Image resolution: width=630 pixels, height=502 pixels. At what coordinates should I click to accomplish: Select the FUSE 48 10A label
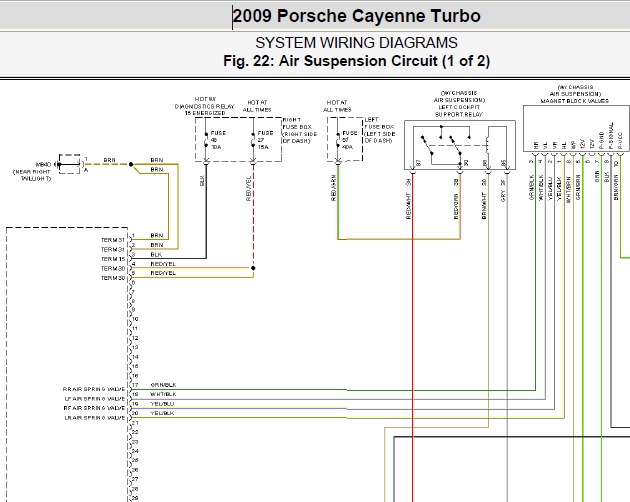(x=218, y=140)
